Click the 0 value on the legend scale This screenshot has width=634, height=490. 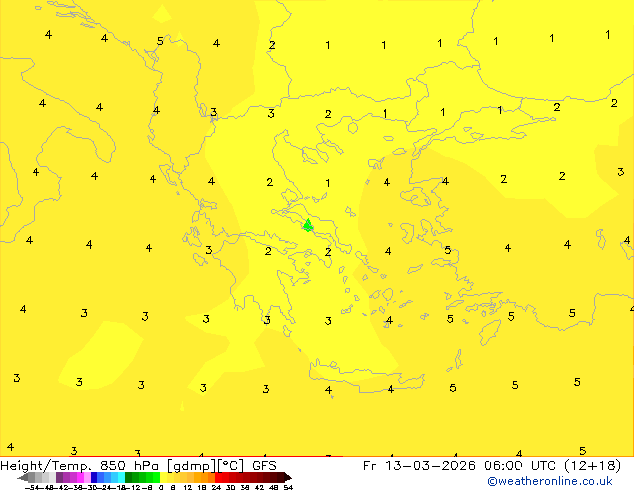point(160,487)
